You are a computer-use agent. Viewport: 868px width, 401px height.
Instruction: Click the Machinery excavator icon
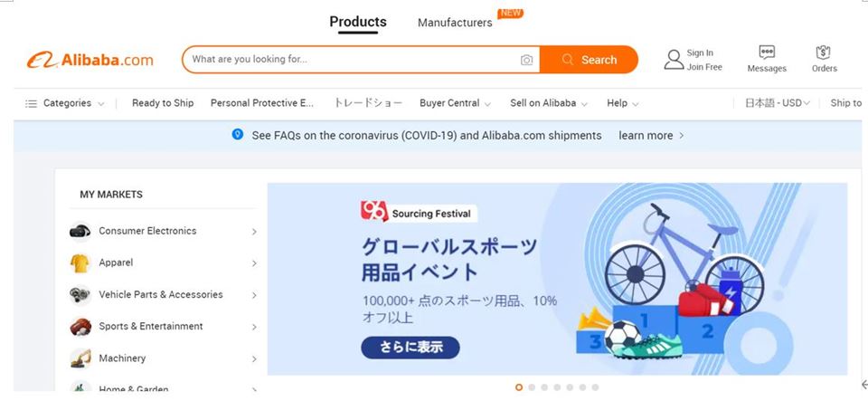click(80, 358)
